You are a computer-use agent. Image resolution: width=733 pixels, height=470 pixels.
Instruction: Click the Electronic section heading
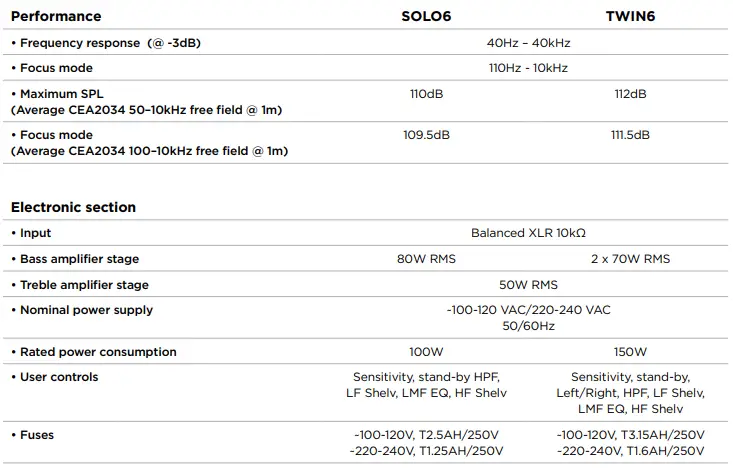[x=73, y=207]
